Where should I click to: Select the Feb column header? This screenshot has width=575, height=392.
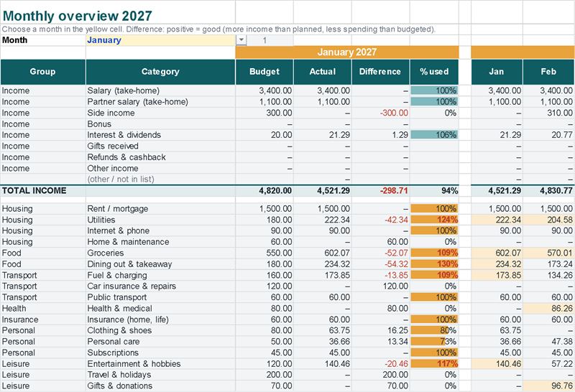(x=548, y=72)
